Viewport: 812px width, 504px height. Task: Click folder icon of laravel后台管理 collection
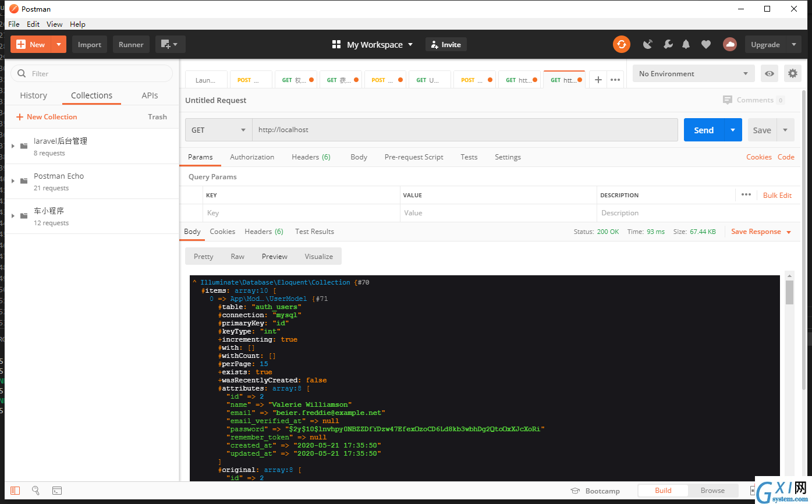(24, 146)
